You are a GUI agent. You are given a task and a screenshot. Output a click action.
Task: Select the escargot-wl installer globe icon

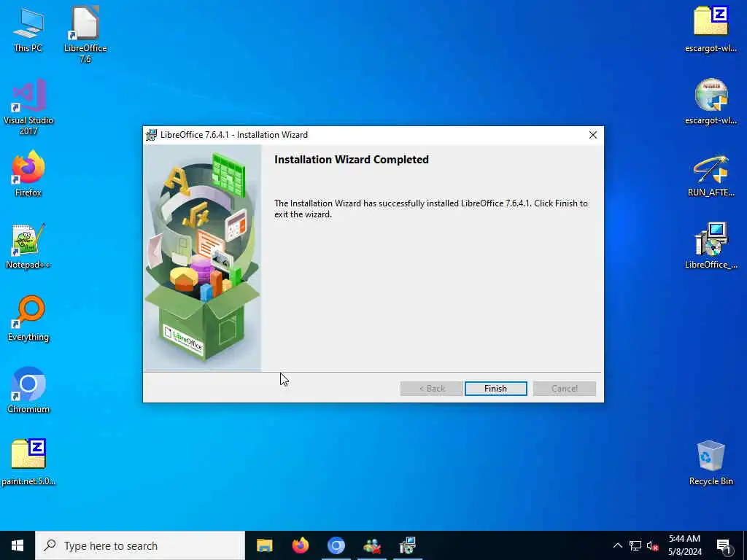click(x=711, y=102)
